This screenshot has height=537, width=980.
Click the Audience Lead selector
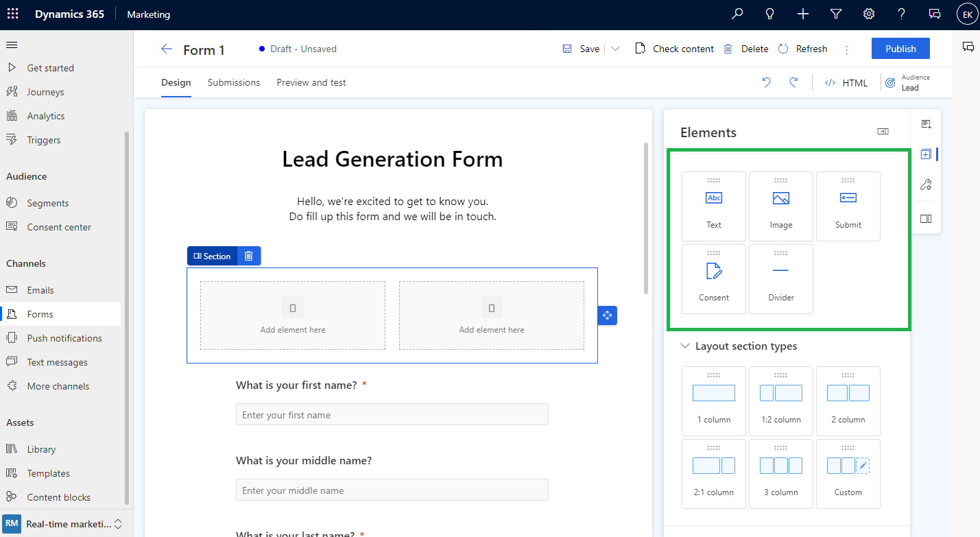908,82
